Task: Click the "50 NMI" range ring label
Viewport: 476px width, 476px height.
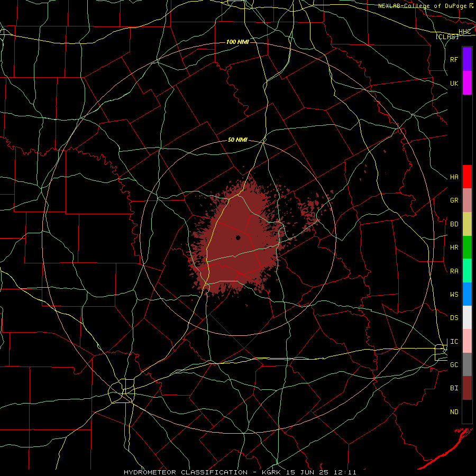Action: pos(237,140)
